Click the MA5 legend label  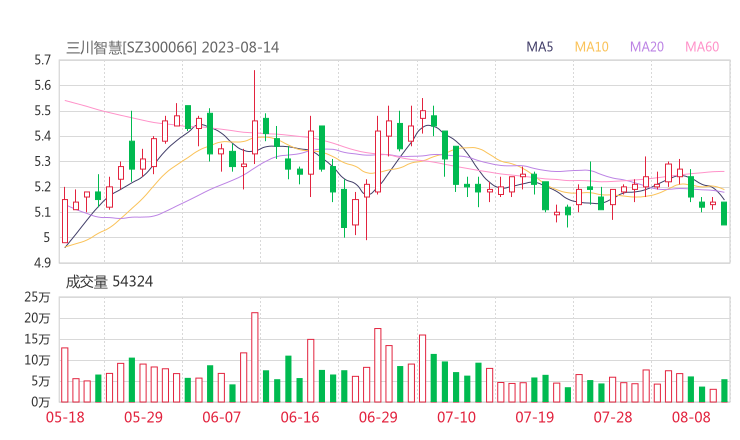point(539,47)
